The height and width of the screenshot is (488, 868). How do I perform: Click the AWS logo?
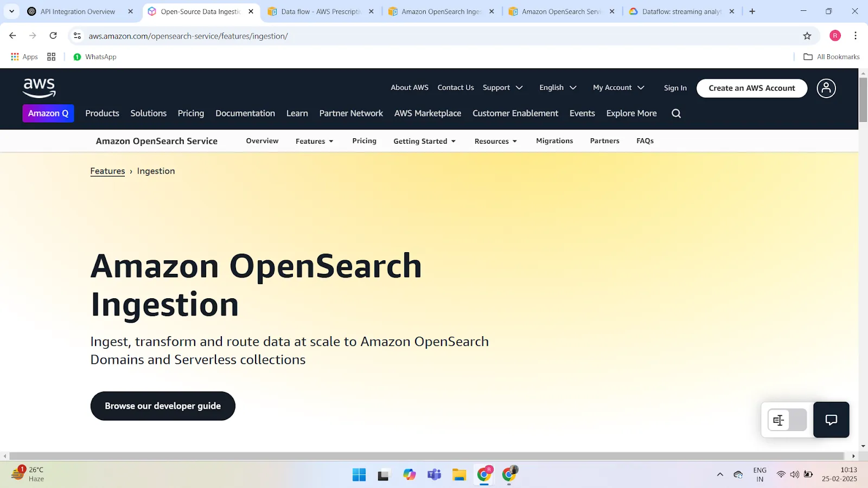coord(39,88)
